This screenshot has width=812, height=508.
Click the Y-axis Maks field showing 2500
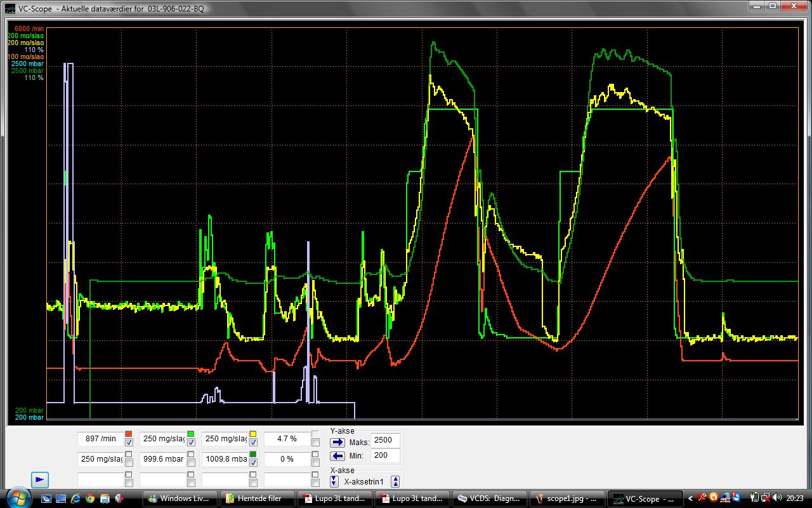384,440
